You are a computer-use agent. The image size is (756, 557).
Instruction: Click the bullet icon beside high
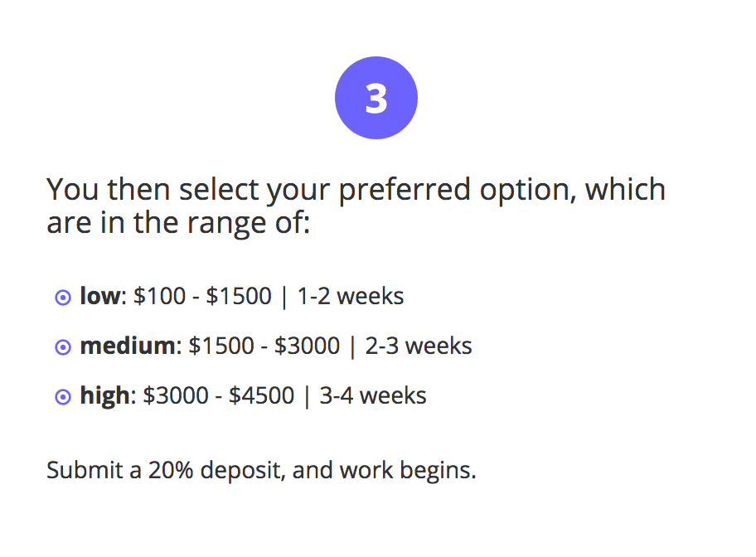[x=62, y=397]
